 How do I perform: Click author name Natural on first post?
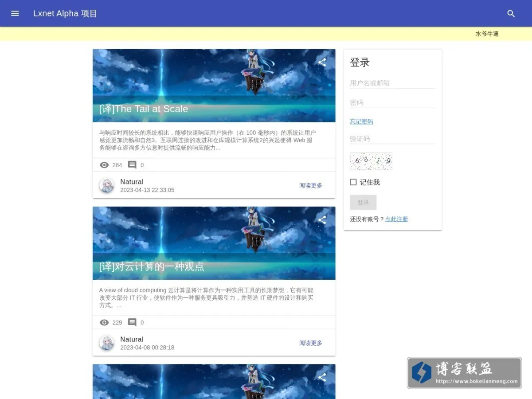tap(132, 182)
